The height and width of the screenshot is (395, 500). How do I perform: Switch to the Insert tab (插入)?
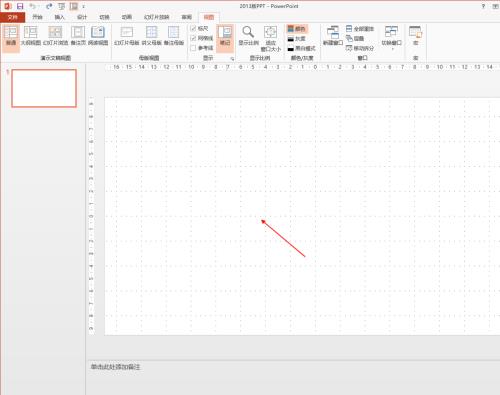tap(59, 17)
